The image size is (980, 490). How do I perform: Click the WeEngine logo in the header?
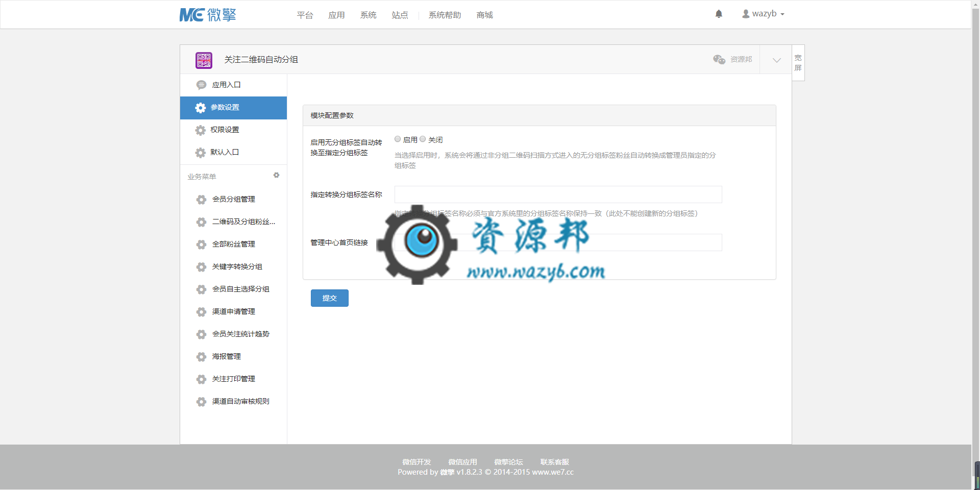(x=208, y=15)
